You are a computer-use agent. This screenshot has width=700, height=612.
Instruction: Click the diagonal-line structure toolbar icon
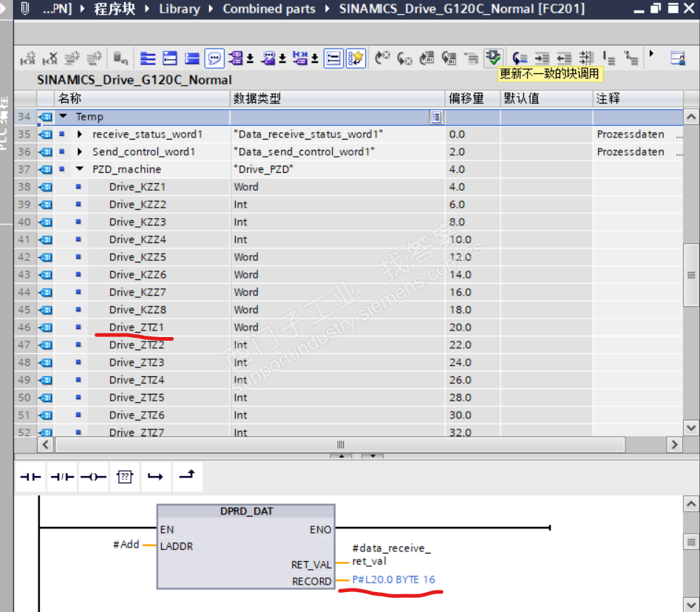(x=631, y=58)
